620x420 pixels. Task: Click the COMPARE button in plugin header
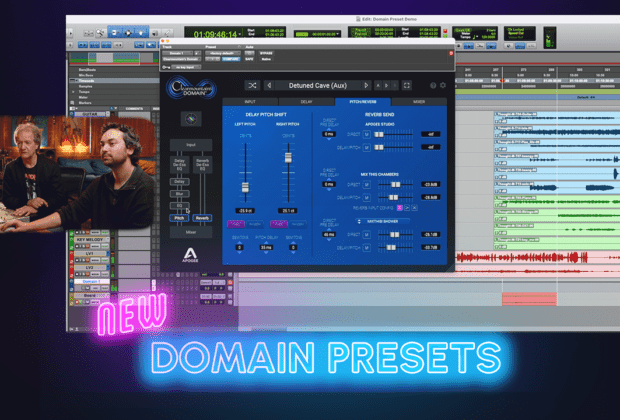tap(231, 59)
